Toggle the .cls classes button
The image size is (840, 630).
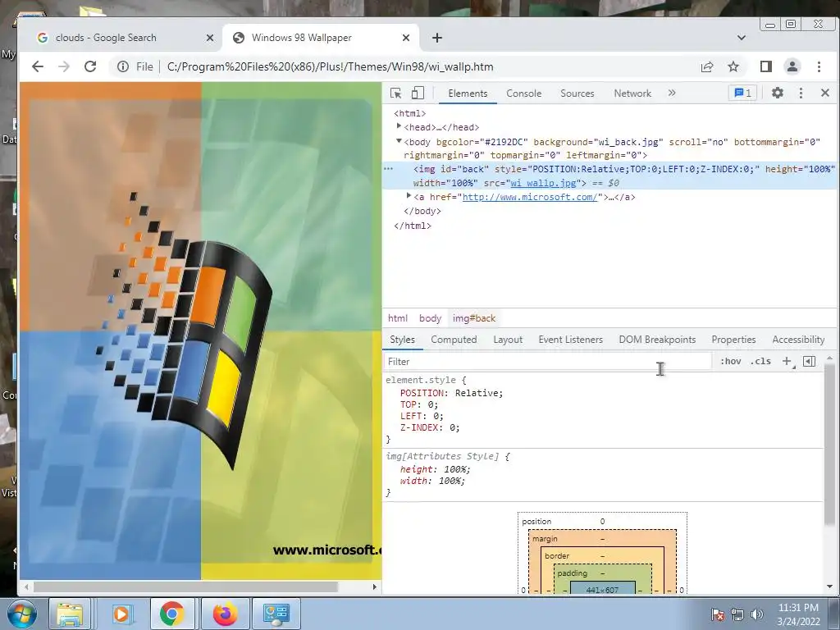(x=760, y=362)
